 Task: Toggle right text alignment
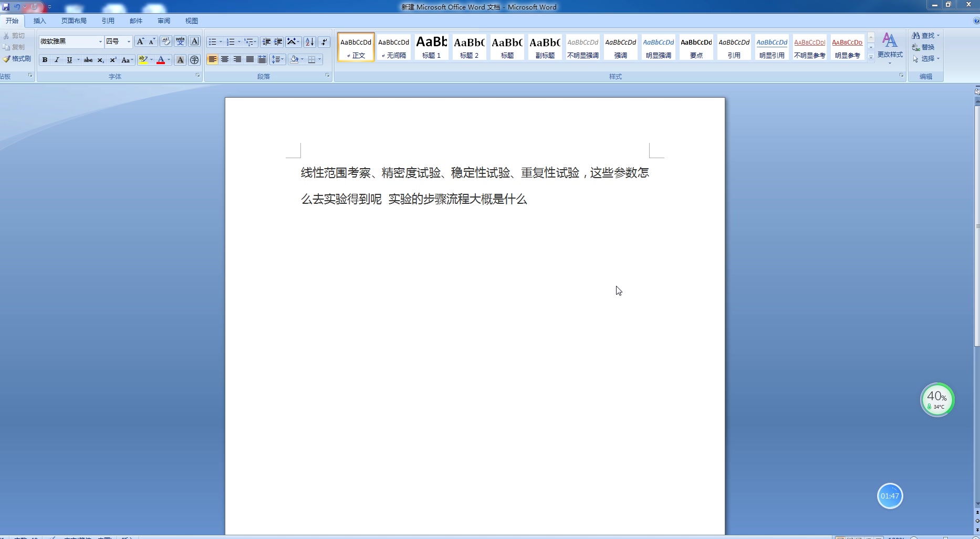coord(237,59)
